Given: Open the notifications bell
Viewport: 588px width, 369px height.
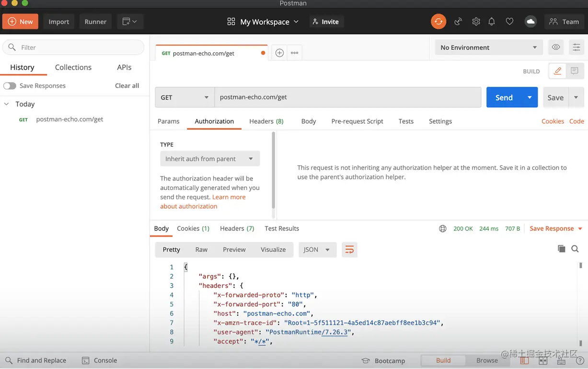Looking at the screenshot, I should [492, 22].
